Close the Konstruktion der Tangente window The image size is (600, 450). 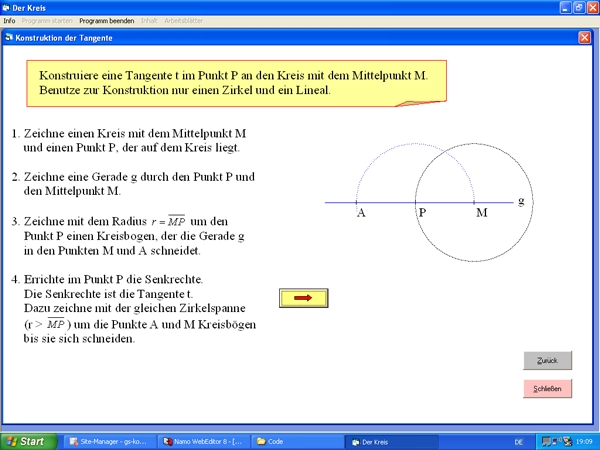[x=584, y=37]
